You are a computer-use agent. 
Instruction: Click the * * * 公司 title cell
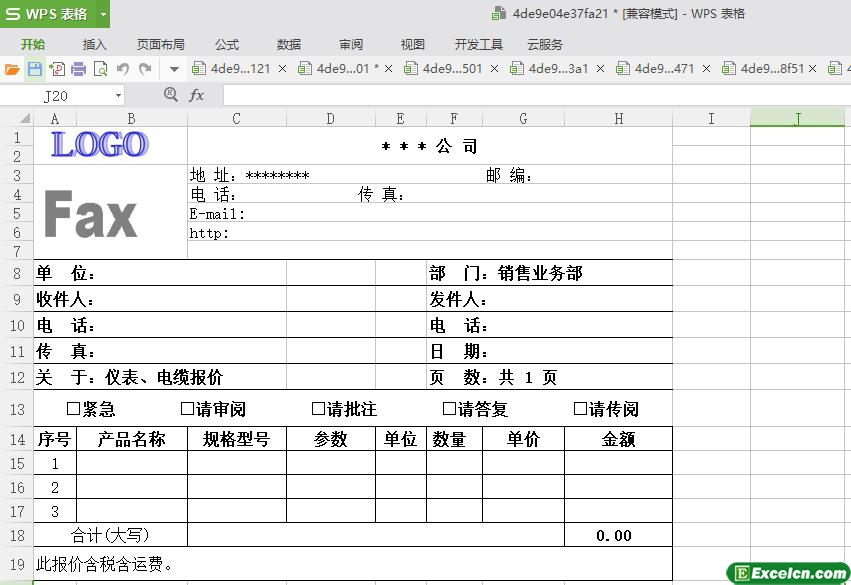[429, 146]
